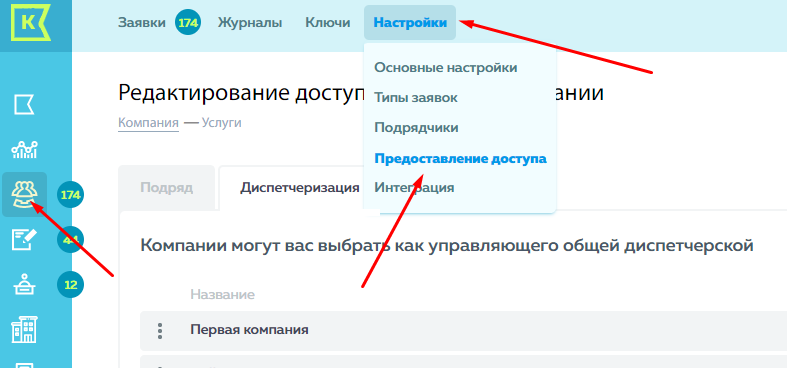Follow the Компания breadcrumb link
The width and height of the screenshot is (787, 368).
(148, 123)
